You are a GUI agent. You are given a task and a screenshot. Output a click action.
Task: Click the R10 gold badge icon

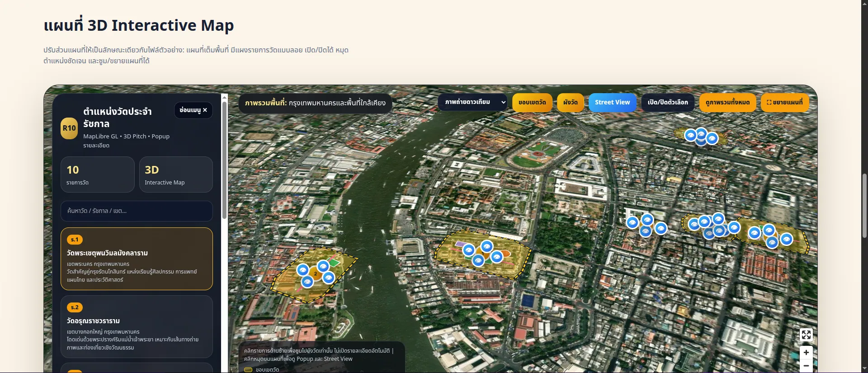pyautogui.click(x=69, y=128)
